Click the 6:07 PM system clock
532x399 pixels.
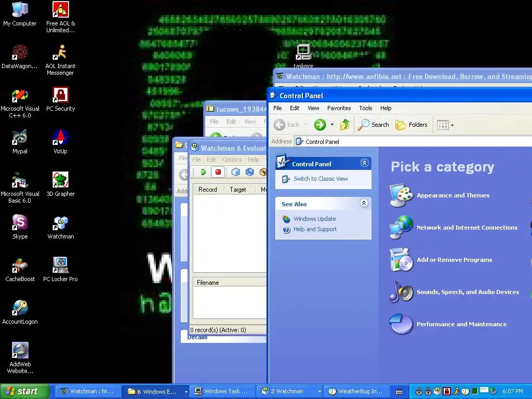coord(513,392)
